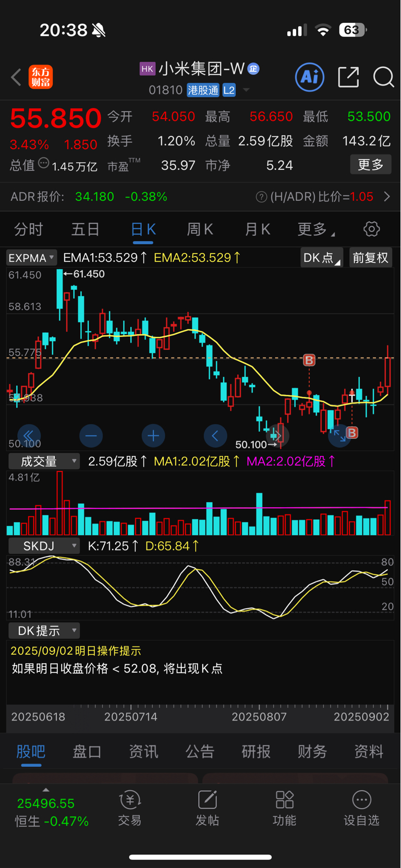Tap the D:65.84 SKDJ value

coord(172,546)
